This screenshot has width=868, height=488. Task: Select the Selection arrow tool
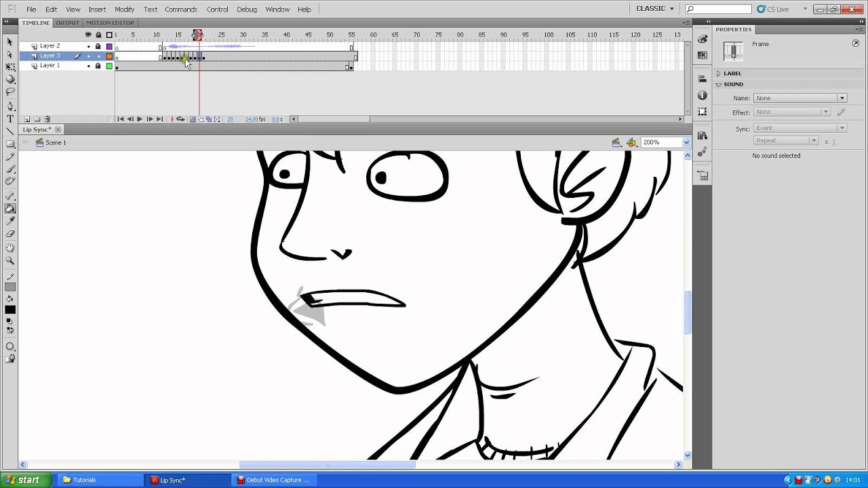coord(10,42)
